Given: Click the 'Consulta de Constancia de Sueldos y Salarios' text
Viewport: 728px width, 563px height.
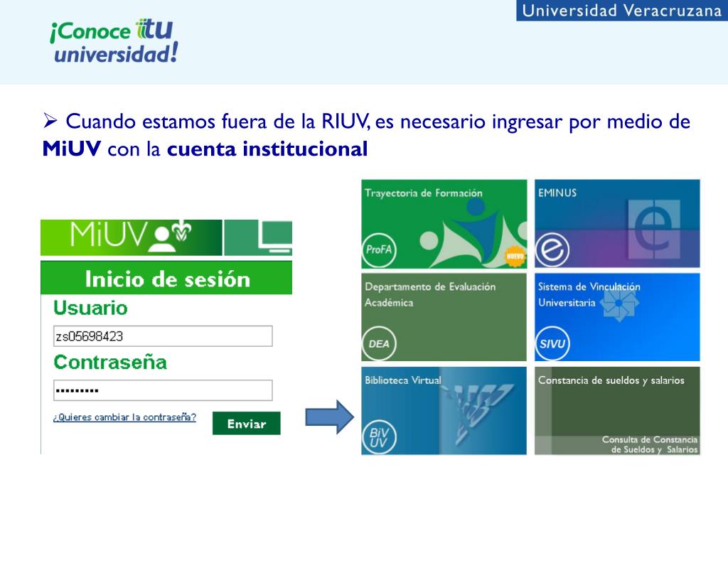Looking at the screenshot, I should [650, 444].
